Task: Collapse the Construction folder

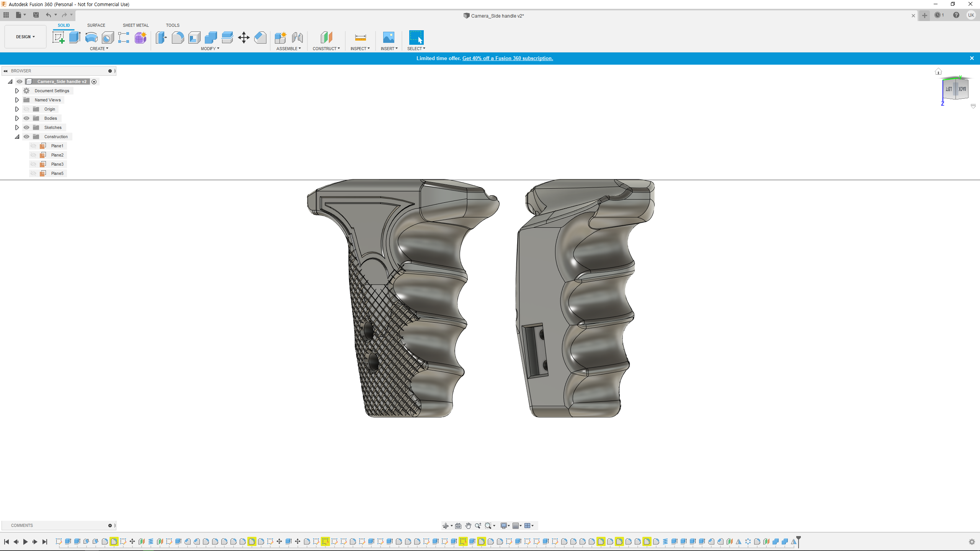Action: click(x=17, y=137)
